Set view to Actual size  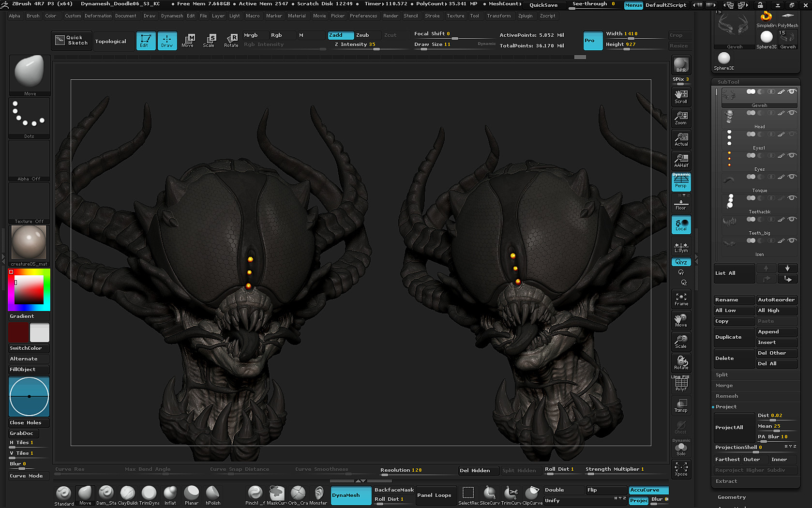pos(681,139)
